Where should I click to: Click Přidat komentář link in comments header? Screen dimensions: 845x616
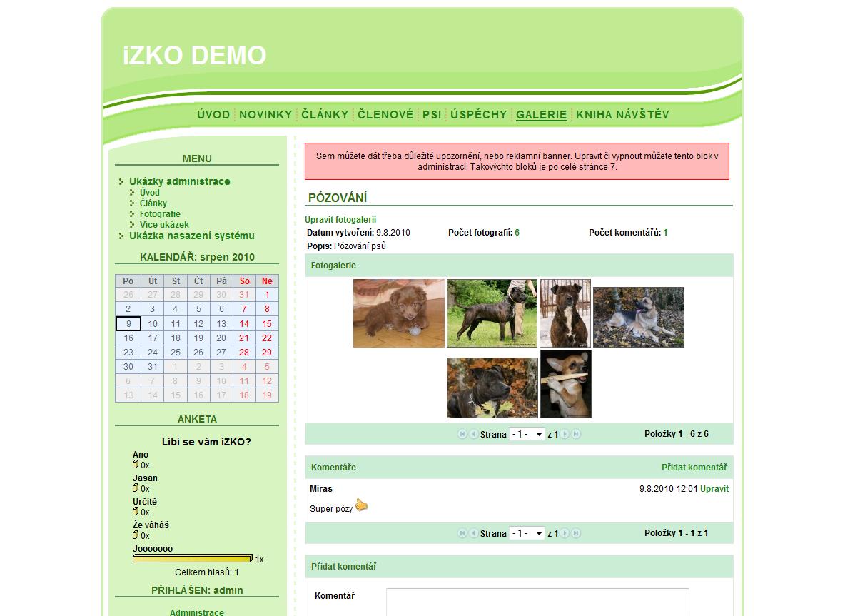tap(694, 468)
